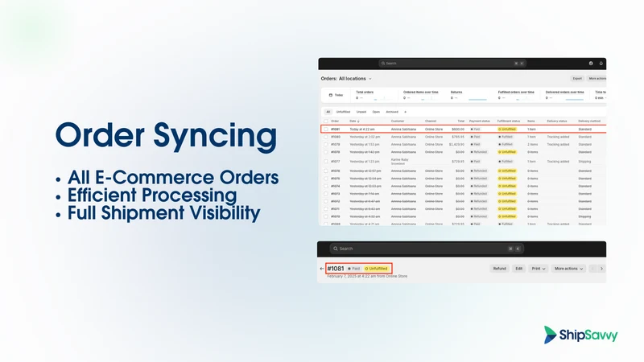Check the box for order #1077
The width and height of the screenshot is (644, 362).
coord(326,162)
